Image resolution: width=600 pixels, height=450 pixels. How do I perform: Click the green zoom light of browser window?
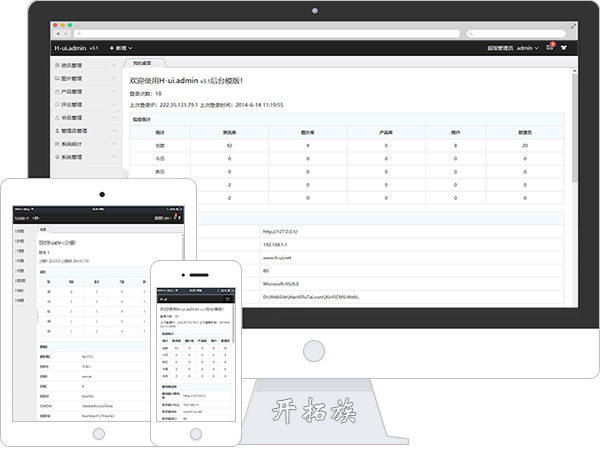[70, 25]
